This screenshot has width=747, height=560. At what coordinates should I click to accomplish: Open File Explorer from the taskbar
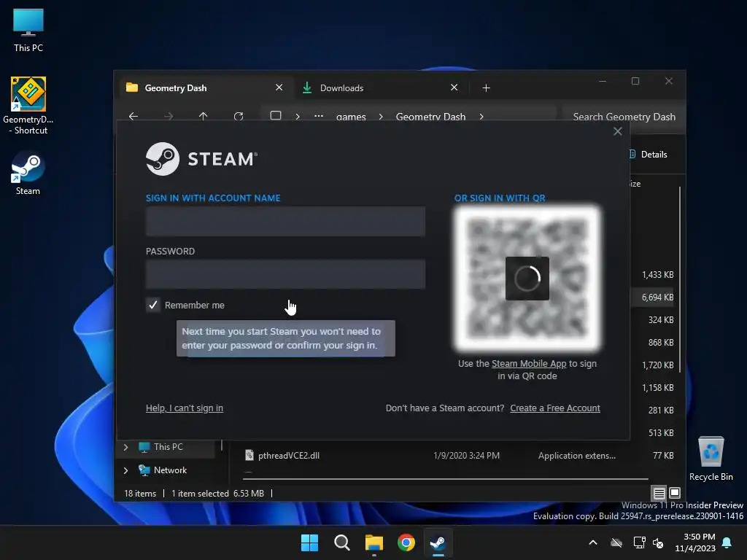[374, 542]
